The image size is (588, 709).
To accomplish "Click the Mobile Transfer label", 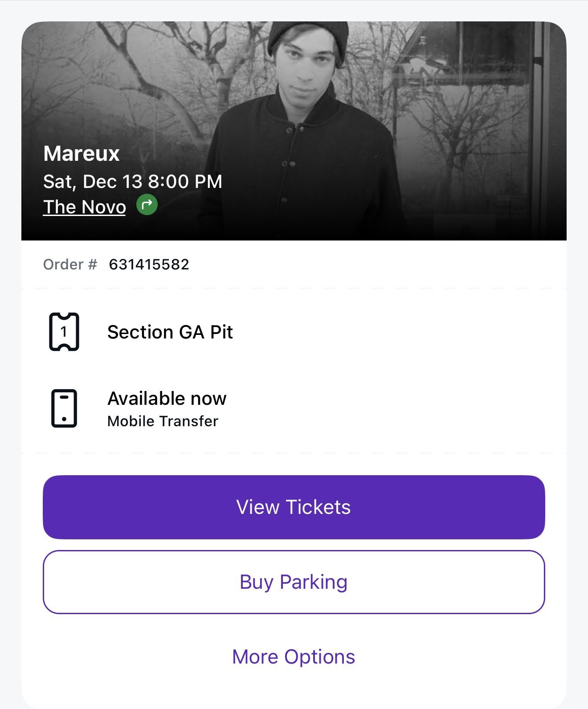I will pos(162,420).
